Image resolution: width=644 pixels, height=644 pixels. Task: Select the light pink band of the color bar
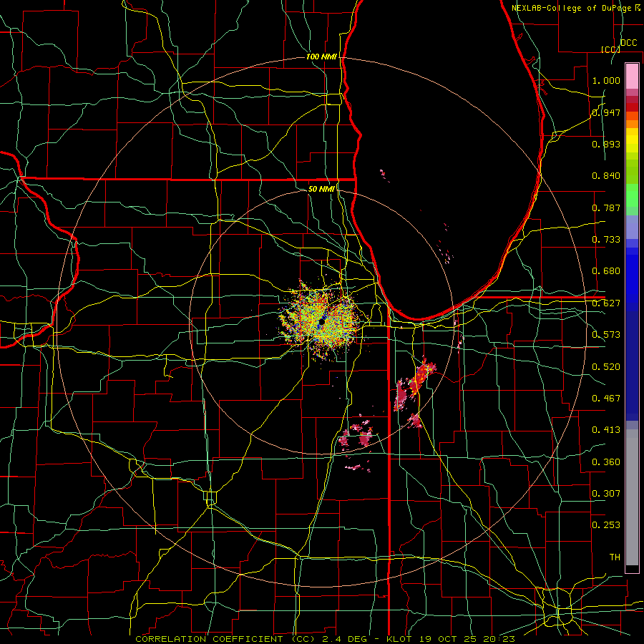[632, 76]
